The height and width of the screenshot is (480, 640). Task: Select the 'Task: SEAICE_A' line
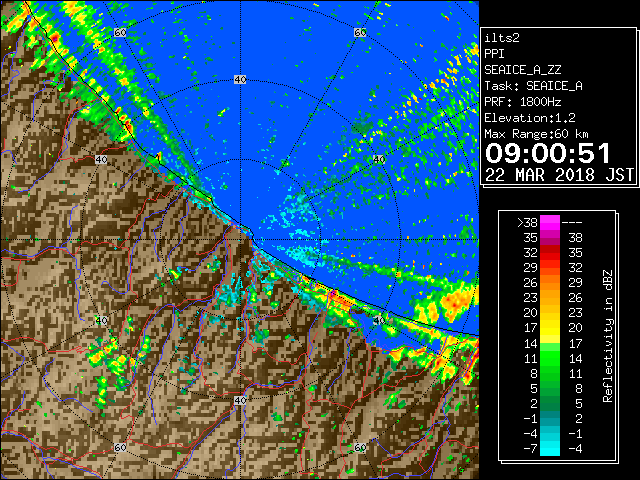click(533, 86)
